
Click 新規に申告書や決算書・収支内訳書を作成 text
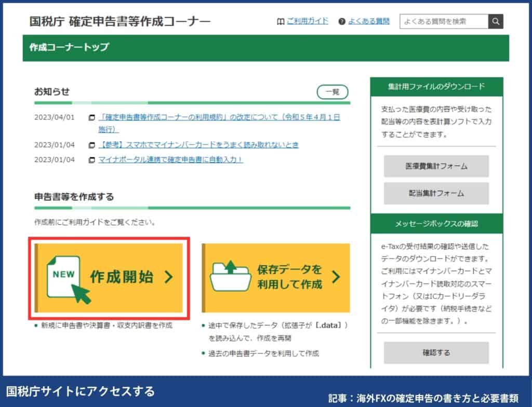tap(107, 325)
